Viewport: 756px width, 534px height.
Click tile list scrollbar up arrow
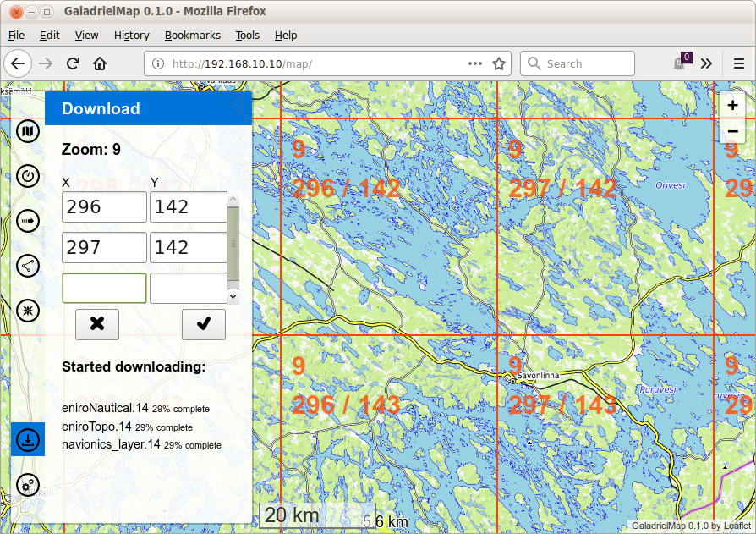pyautogui.click(x=233, y=199)
